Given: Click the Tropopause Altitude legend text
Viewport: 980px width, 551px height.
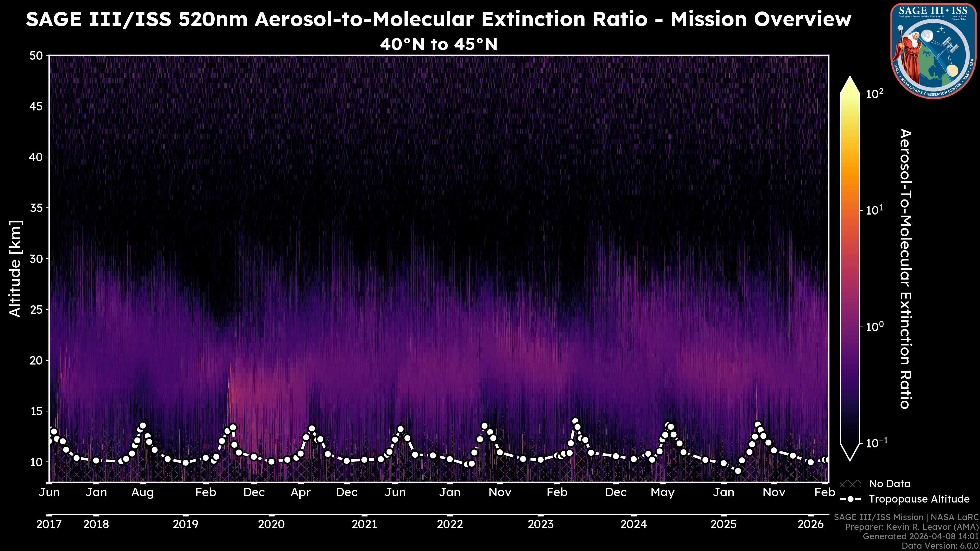Looking at the screenshot, I should [919, 499].
